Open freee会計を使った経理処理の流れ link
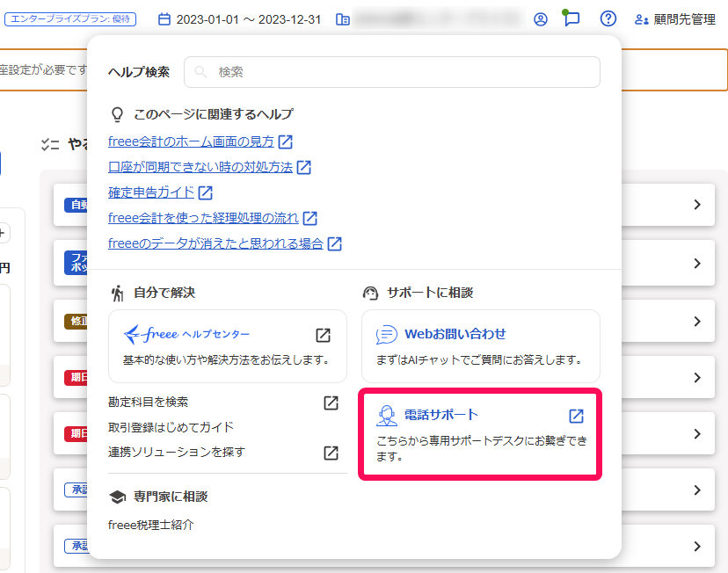Image resolution: width=728 pixels, height=573 pixels. click(x=203, y=218)
